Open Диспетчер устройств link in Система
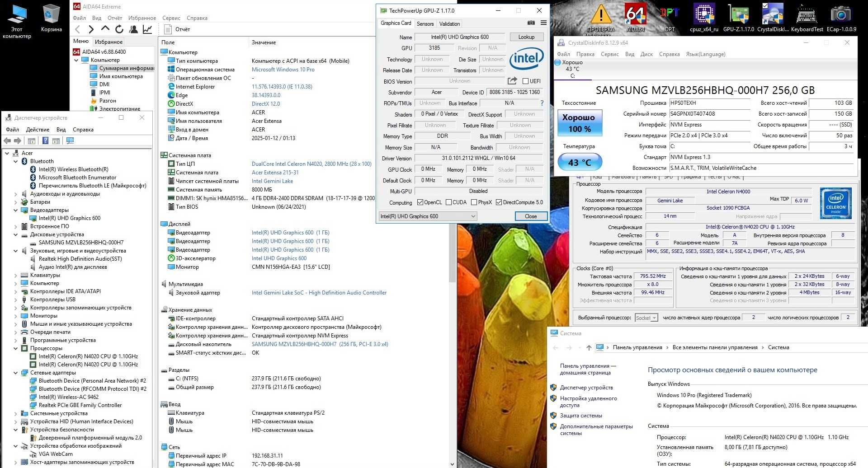 [x=586, y=388]
